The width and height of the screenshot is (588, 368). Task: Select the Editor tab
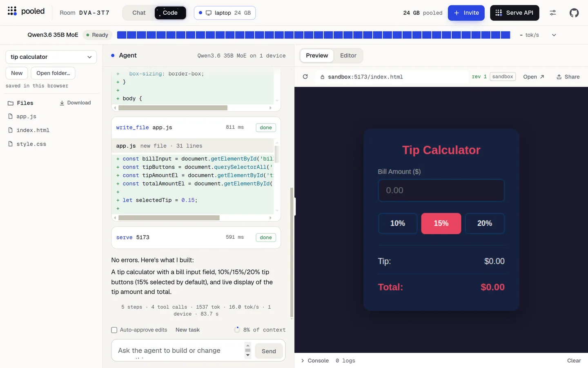[348, 56]
